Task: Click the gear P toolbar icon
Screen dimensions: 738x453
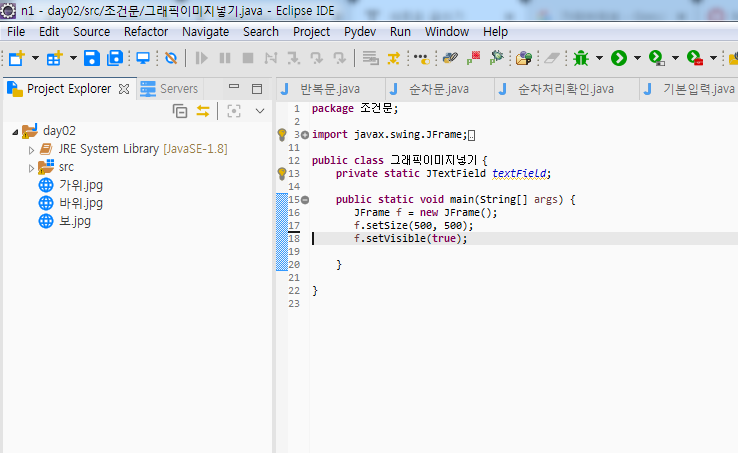Action: point(497,58)
